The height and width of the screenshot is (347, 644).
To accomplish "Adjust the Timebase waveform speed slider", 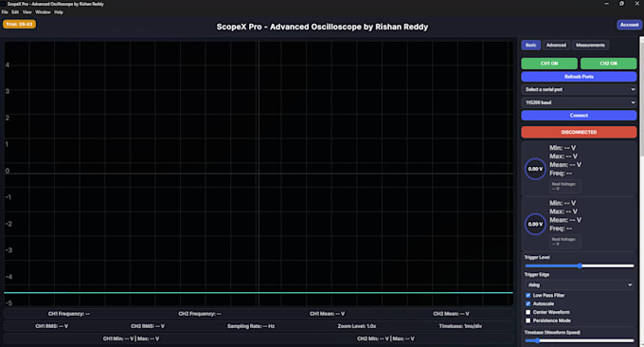I will (x=579, y=340).
